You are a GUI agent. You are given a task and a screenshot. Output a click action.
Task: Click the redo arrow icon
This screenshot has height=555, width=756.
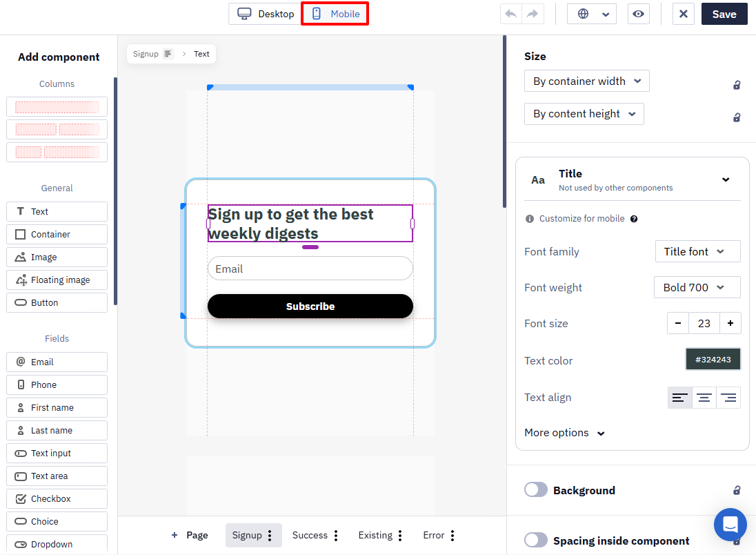533,14
